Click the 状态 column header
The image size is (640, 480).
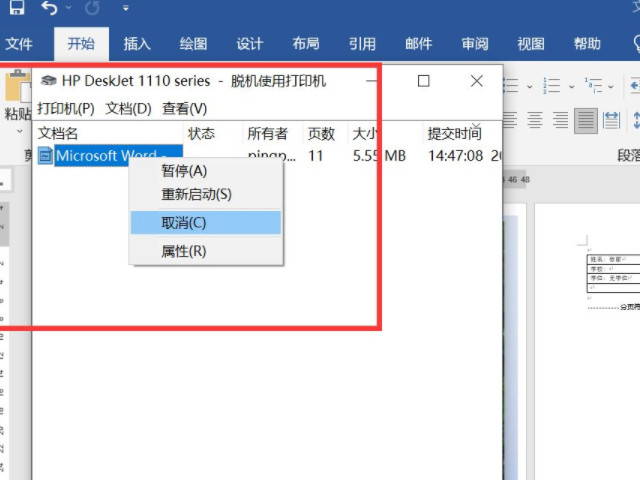pyautogui.click(x=212, y=133)
